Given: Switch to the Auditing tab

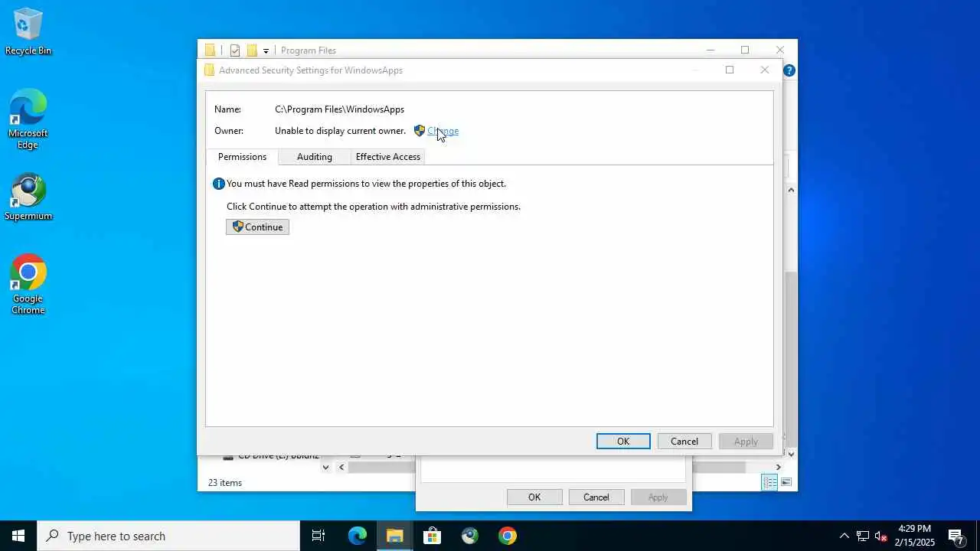Looking at the screenshot, I should click(x=315, y=157).
